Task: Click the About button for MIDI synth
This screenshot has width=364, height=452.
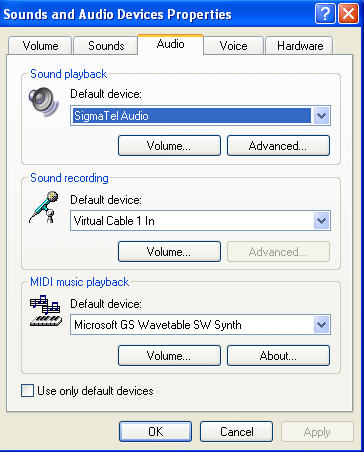Action: 278,356
